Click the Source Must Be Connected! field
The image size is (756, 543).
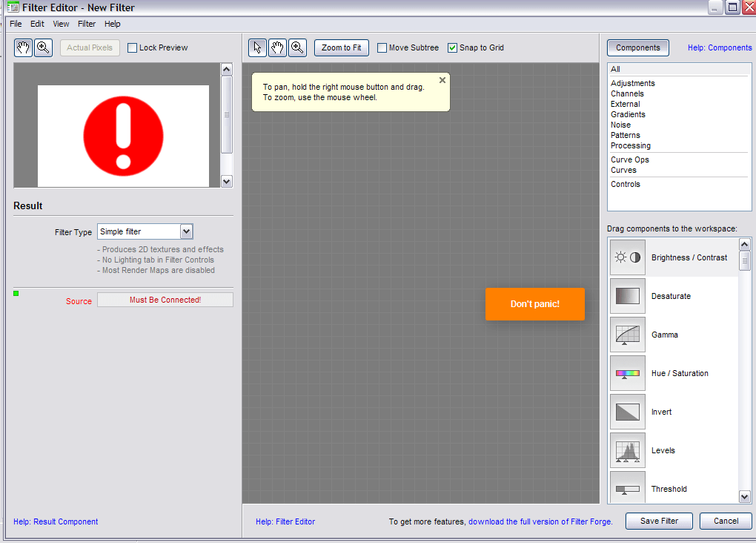(x=165, y=300)
